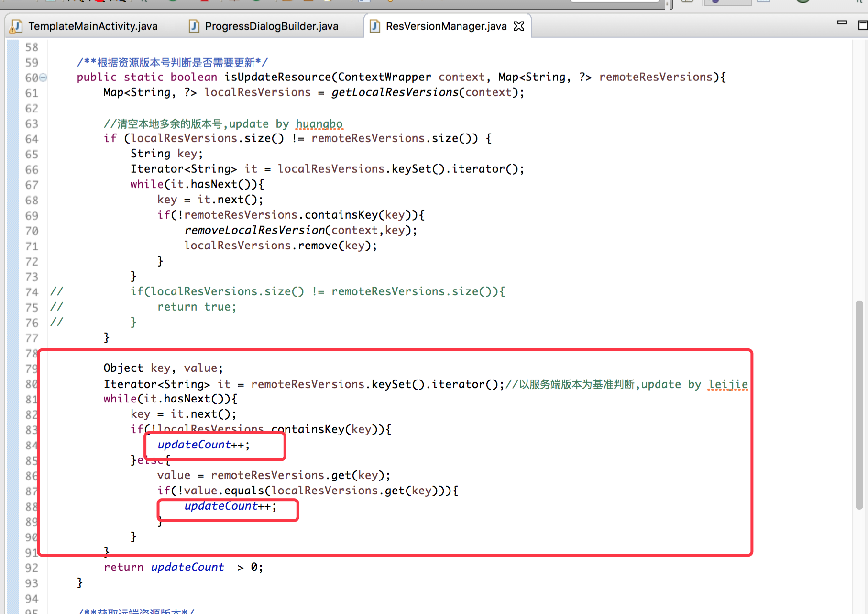Click line number 93 in the gutter
This screenshot has width=868, height=614.
(x=32, y=583)
